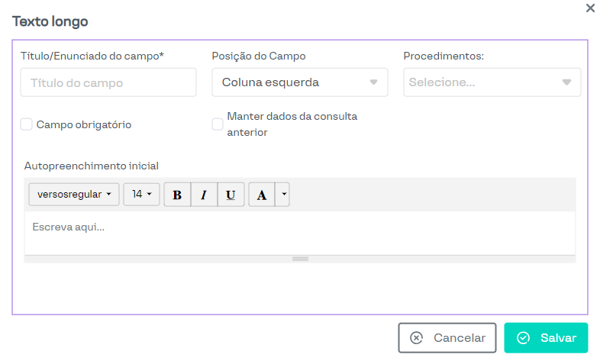Open the font size 14 menu

coord(141,195)
